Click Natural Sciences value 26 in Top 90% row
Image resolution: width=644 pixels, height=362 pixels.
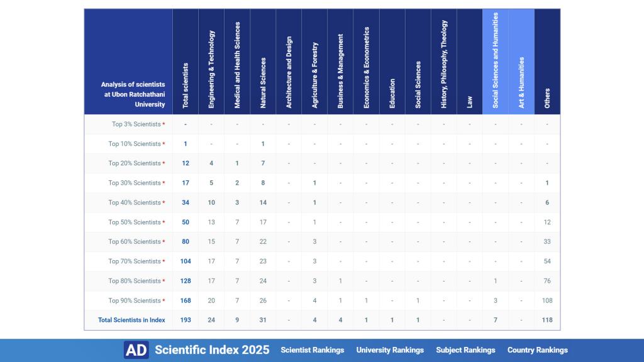click(263, 301)
